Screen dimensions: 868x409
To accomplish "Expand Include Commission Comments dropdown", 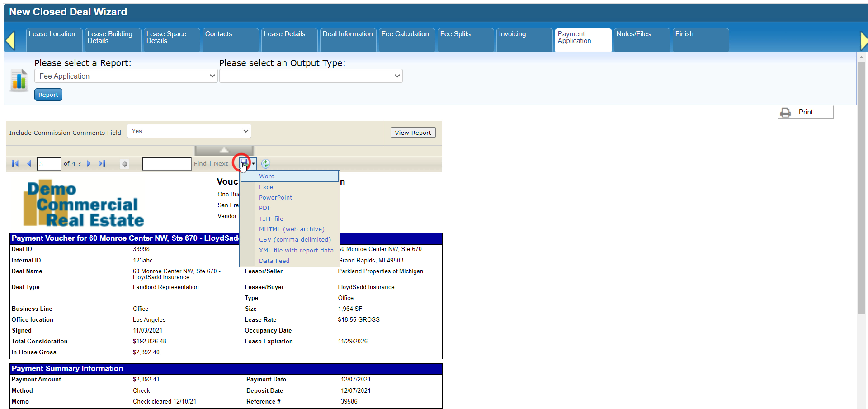I will pyautogui.click(x=189, y=131).
